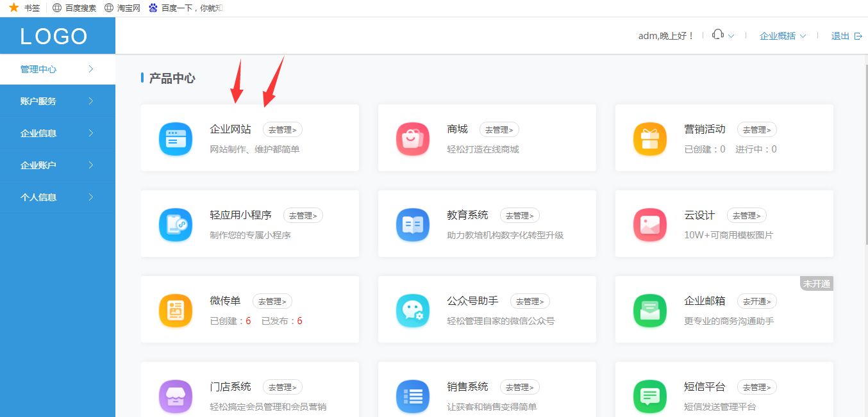Click 去开通 button for 企业邮箱
Viewport: 868px width, 417px height.
757,301
